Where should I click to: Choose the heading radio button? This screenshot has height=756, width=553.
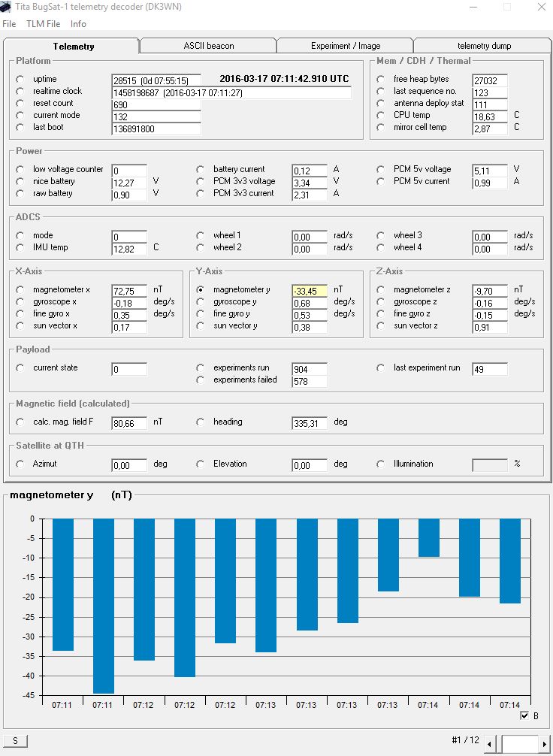pyautogui.click(x=200, y=422)
